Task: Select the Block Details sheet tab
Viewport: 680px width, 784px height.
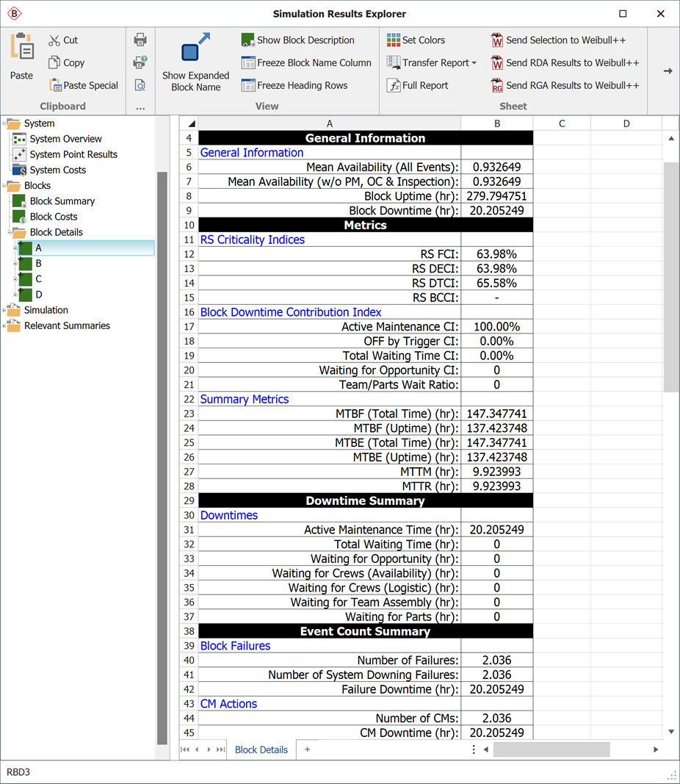Action: [x=261, y=749]
